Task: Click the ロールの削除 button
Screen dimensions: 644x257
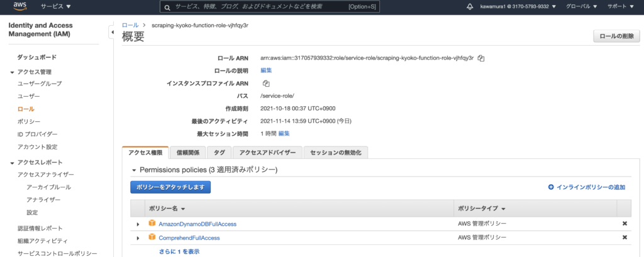Action: coord(616,36)
